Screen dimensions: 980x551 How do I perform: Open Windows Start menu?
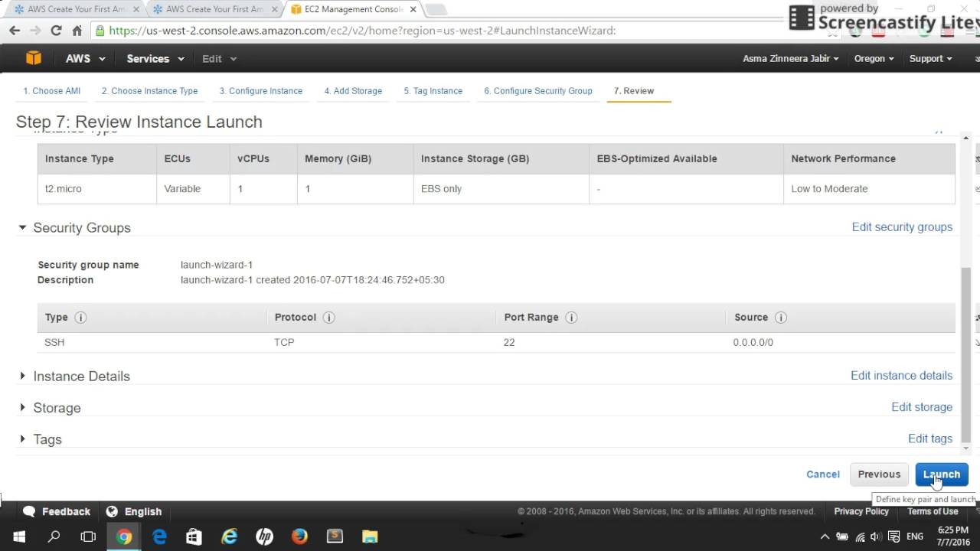pos(18,536)
